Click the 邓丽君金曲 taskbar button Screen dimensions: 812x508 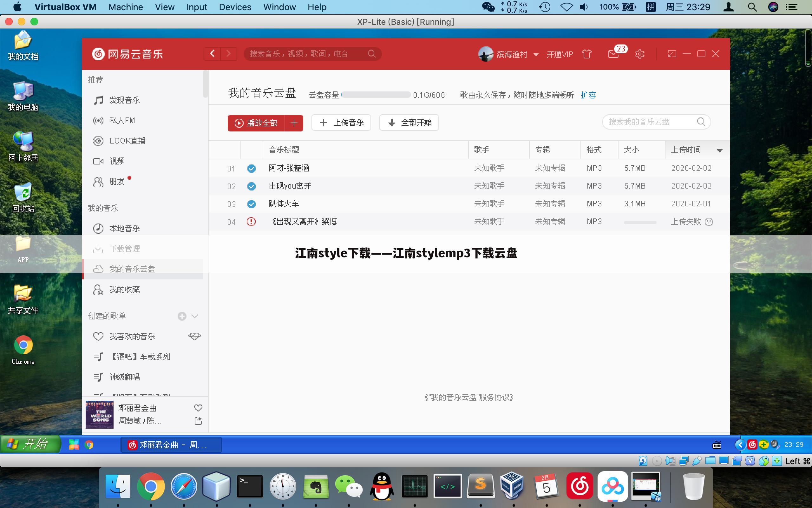(171, 445)
